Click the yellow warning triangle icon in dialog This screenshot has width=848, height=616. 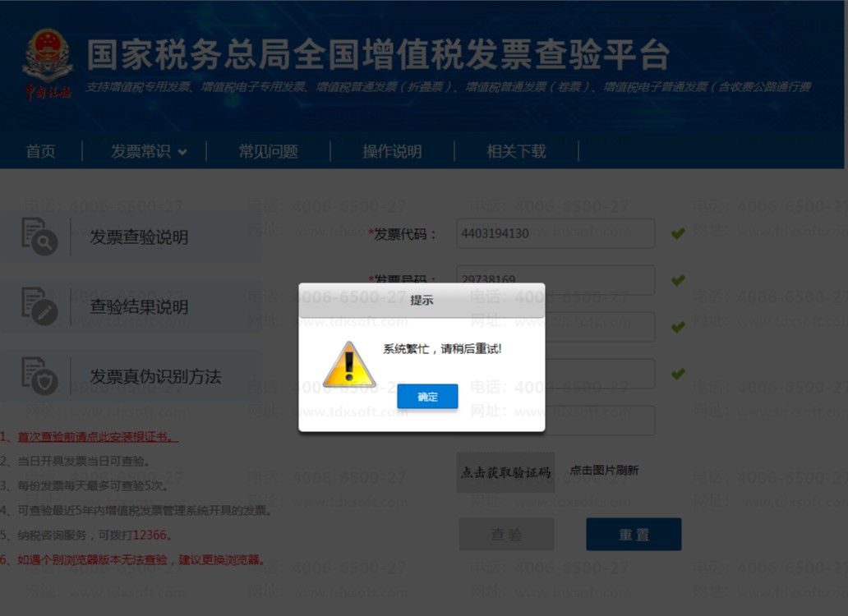349,364
